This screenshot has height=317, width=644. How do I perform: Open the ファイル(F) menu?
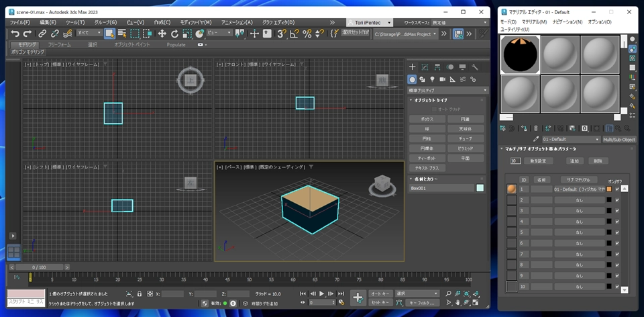click(19, 22)
